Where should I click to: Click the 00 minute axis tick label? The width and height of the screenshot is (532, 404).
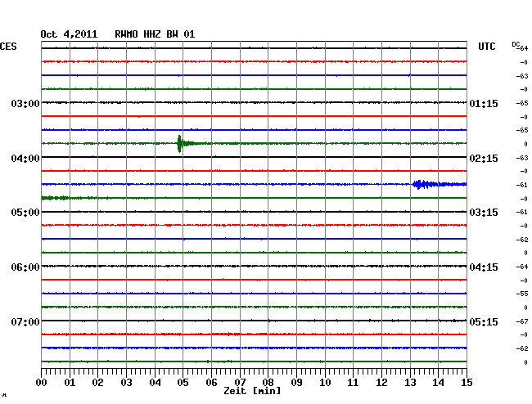(x=42, y=383)
